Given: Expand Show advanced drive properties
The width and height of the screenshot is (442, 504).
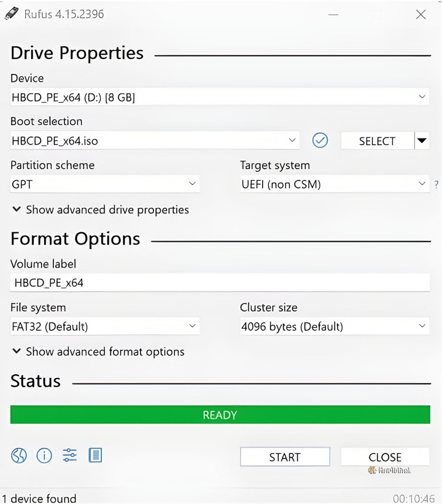Looking at the screenshot, I should (x=101, y=210).
